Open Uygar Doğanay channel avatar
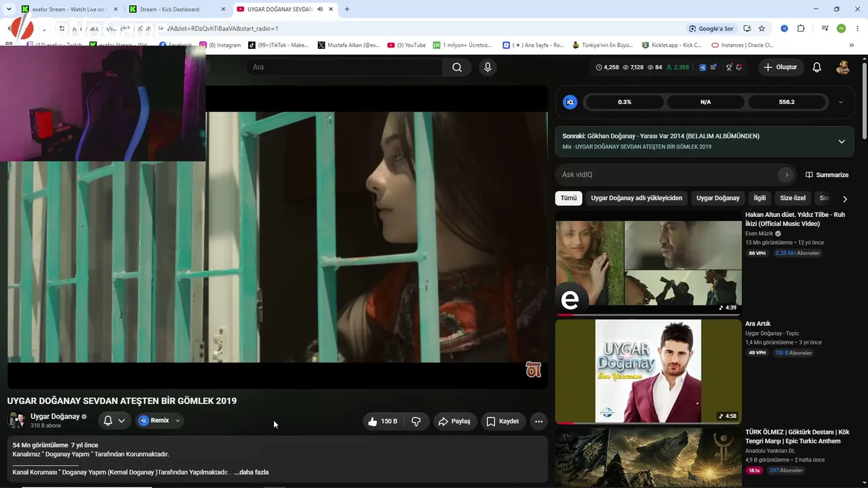Image resolution: width=868 pixels, height=488 pixels. pos(16,420)
